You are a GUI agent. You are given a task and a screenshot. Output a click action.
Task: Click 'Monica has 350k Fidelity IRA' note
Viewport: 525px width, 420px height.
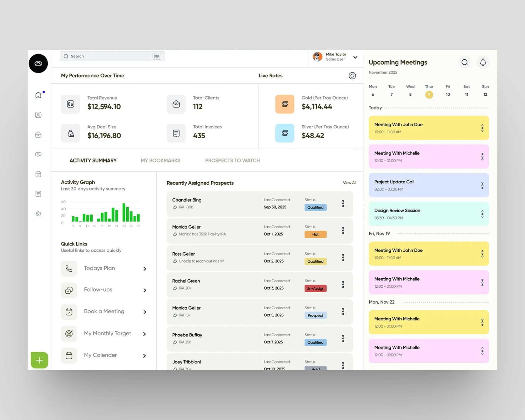(x=202, y=234)
